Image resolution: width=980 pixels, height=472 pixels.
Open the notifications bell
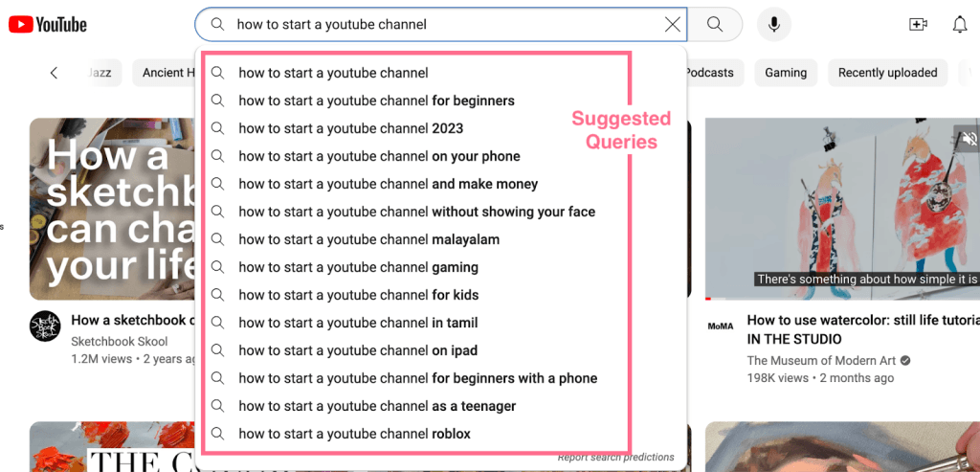tap(960, 24)
